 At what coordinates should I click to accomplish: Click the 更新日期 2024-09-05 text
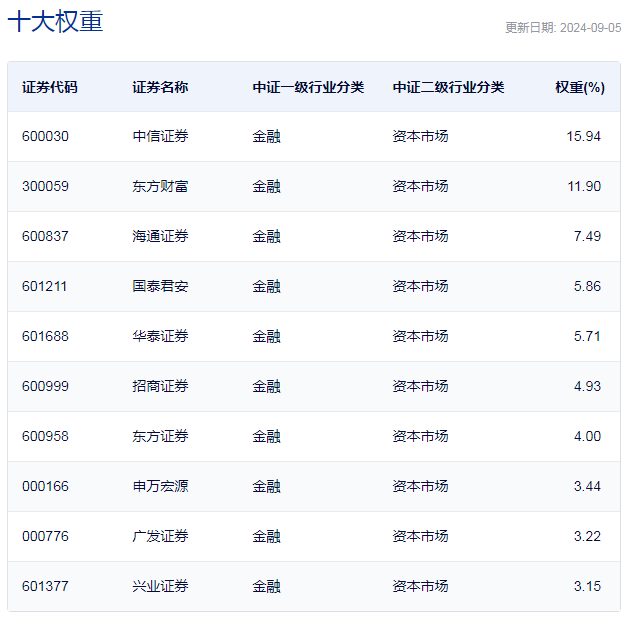tap(563, 28)
